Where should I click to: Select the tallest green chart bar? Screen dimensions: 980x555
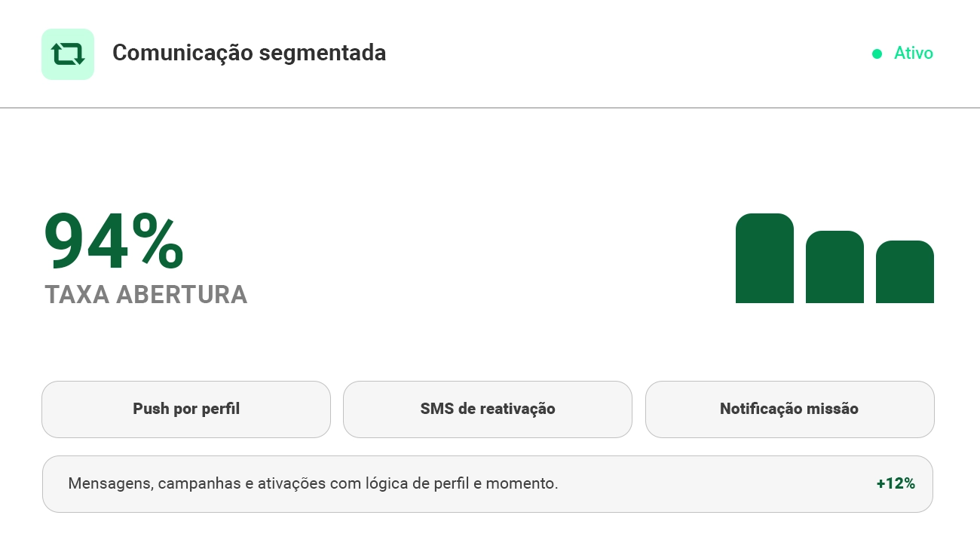pyautogui.click(x=764, y=259)
